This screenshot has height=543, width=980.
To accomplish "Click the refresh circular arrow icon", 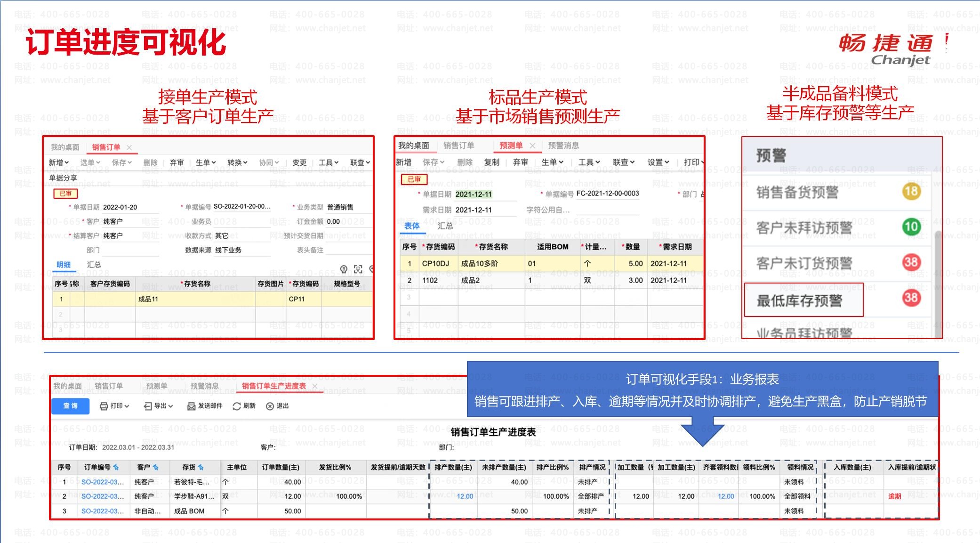I will [x=236, y=406].
